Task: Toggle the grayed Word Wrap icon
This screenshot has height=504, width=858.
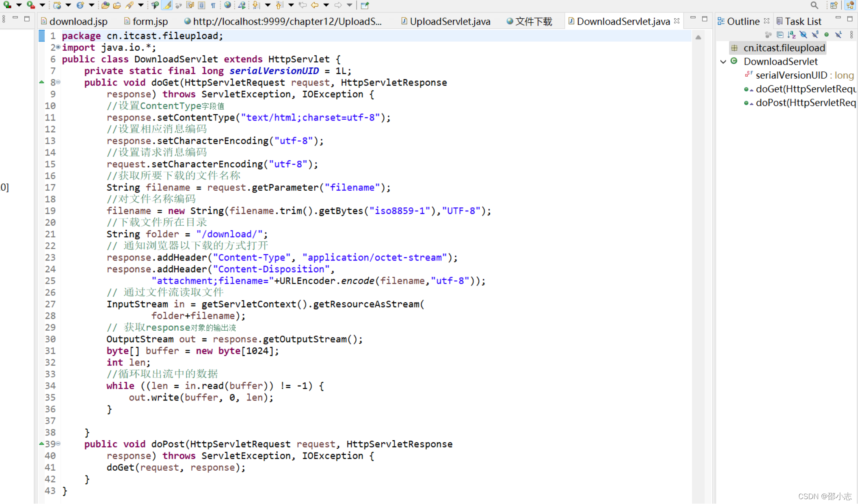Action: pyautogui.click(x=178, y=5)
